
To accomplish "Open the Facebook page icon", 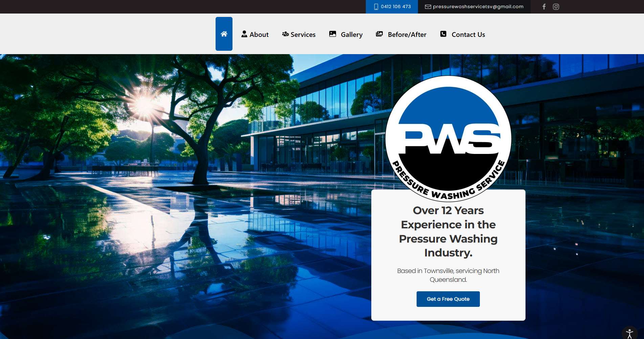I will tap(544, 7).
